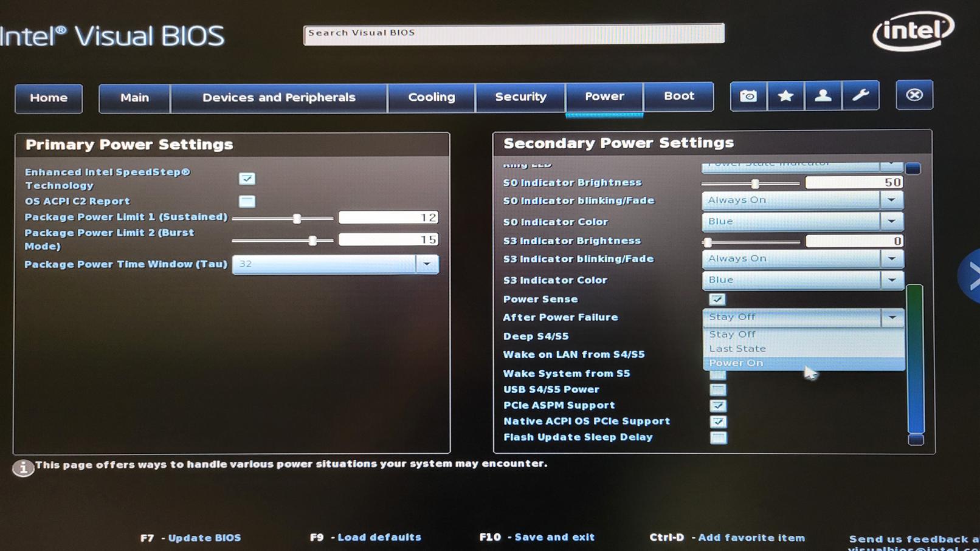Click Wake on LAN from S4/S5 label
Image resolution: width=980 pixels, height=551 pixels.
[574, 354]
